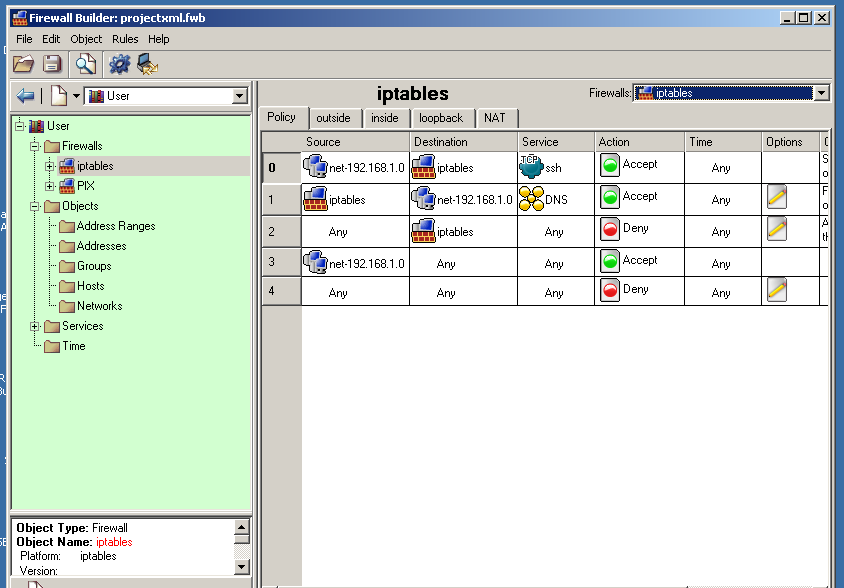Expand the PIX firewall tree node
The height and width of the screenshot is (588, 844).
coord(50,186)
